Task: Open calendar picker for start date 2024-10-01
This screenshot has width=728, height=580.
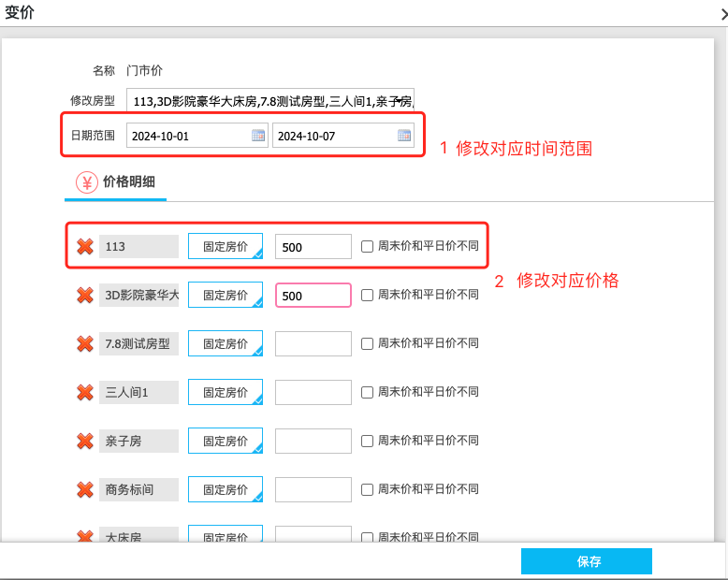Action: click(x=258, y=136)
